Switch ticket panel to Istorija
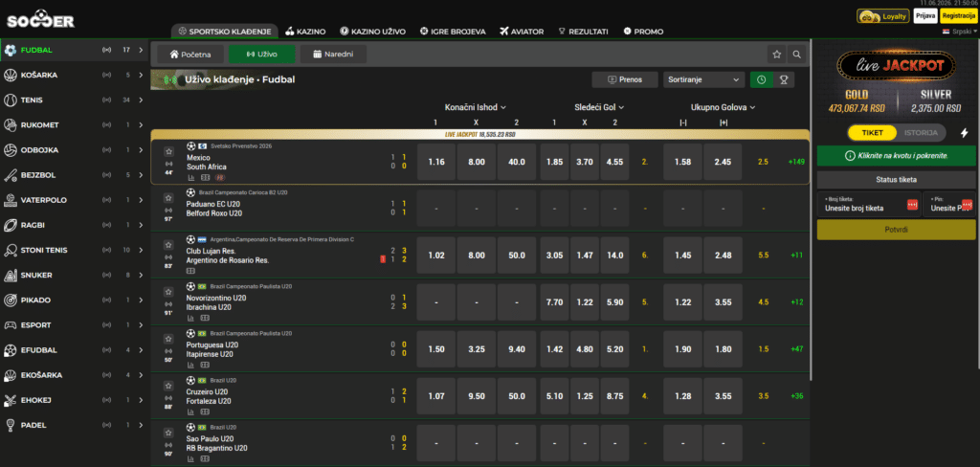 pos(921,132)
